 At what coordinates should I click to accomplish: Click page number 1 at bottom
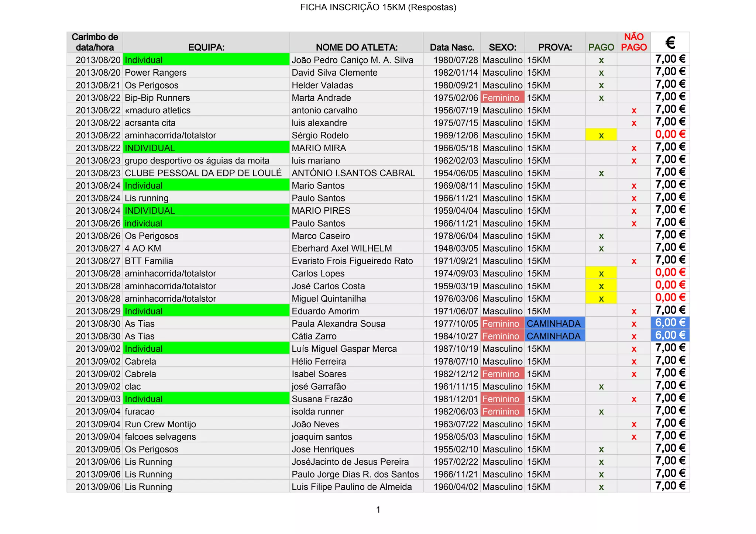click(378, 510)
